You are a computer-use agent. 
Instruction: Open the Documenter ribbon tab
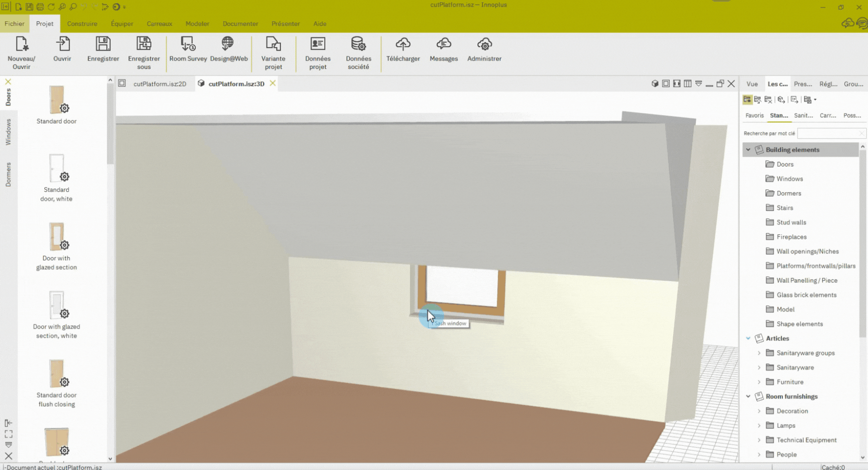click(240, 24)
